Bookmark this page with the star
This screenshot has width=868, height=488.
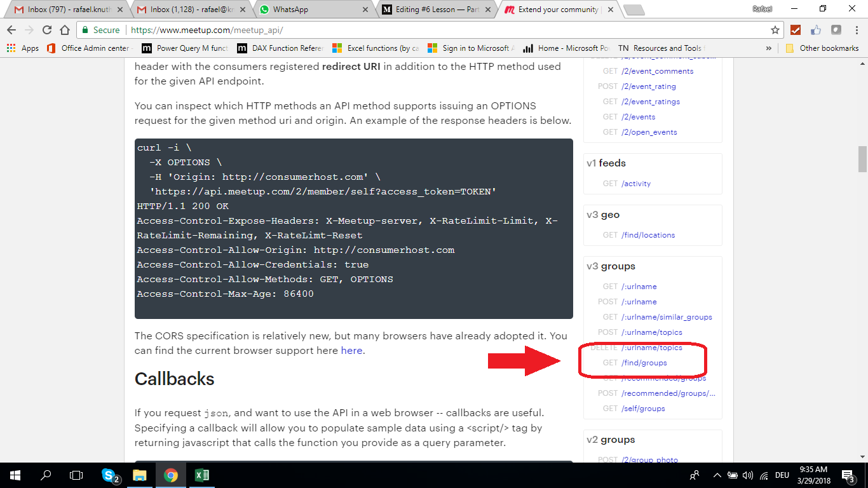click(775, 29)
